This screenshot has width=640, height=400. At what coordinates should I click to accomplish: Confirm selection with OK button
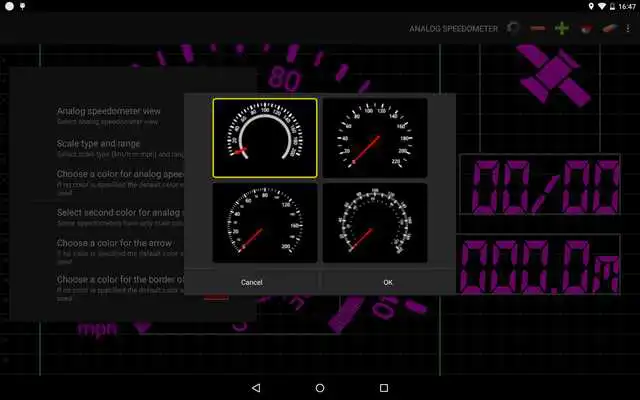click(388, 282)
